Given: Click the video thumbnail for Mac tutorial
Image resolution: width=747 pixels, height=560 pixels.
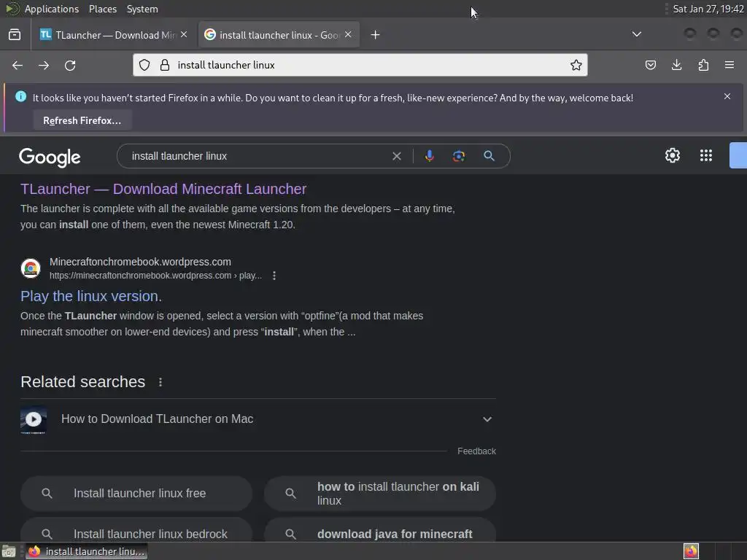Looking at the screenshot, I should point(34,419).
